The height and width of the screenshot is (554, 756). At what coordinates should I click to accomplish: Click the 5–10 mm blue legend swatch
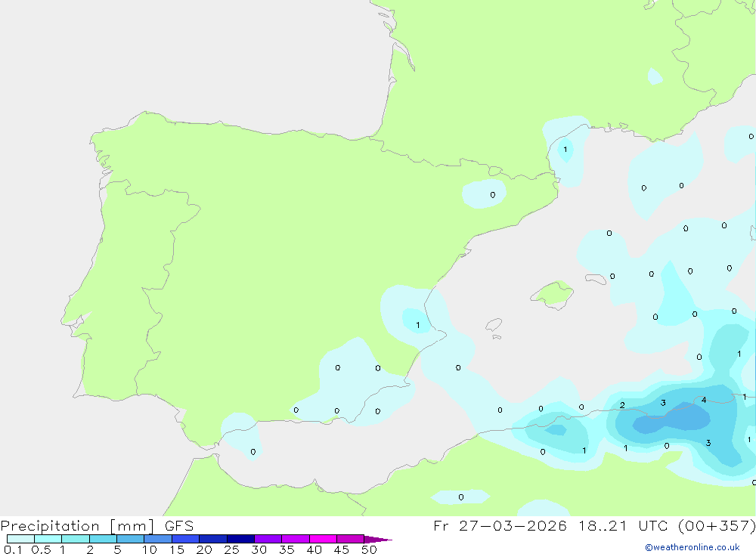[131, 539]
